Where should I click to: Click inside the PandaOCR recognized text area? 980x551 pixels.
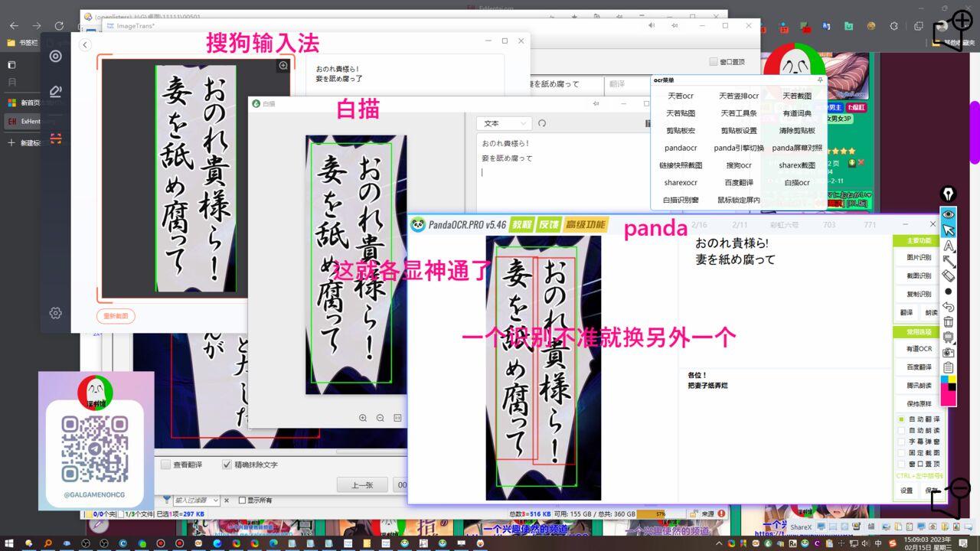[x=781, y=306]
